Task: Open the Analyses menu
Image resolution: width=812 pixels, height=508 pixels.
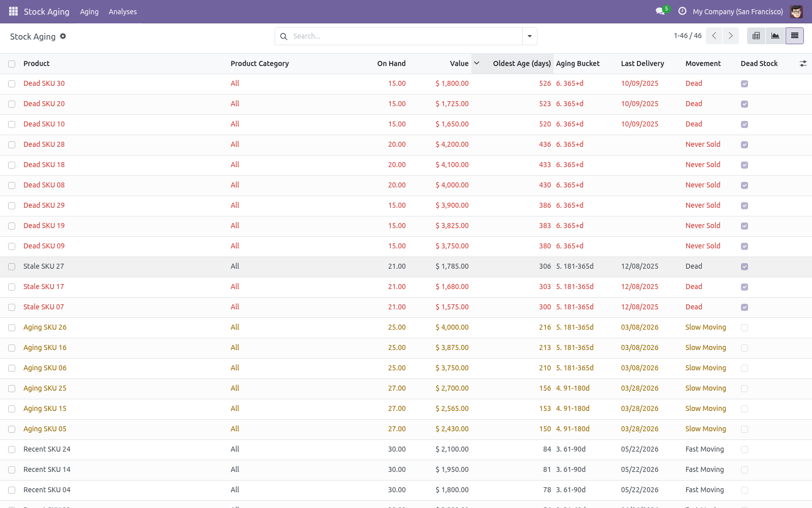Action: pos(123,11)
